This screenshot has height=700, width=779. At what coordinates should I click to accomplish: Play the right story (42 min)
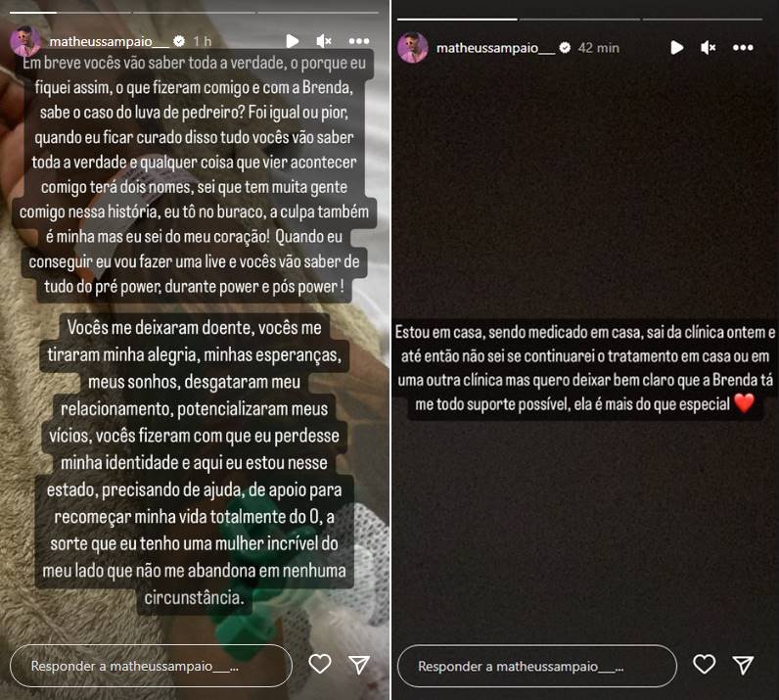(x=676, y=48)
